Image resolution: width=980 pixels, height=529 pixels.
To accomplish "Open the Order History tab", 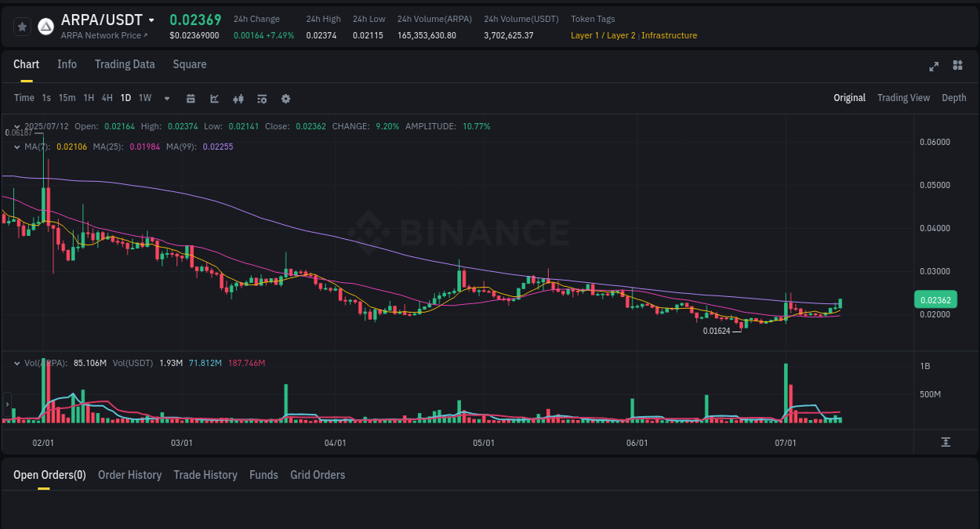I will click(x=129, y=474).
